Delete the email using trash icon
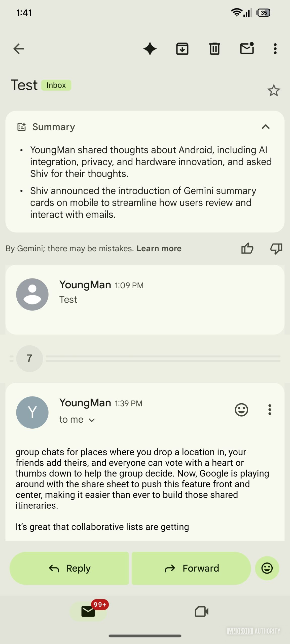 pos(214,49)
